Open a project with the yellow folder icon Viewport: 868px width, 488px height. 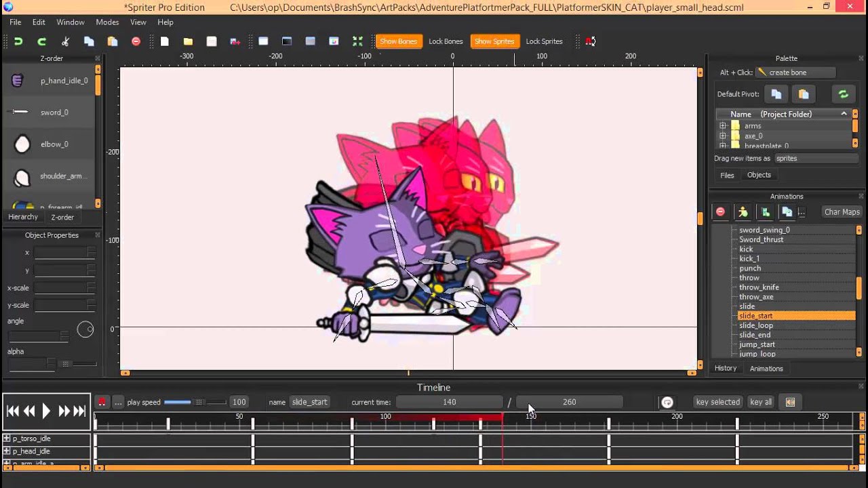pos(188,41)
